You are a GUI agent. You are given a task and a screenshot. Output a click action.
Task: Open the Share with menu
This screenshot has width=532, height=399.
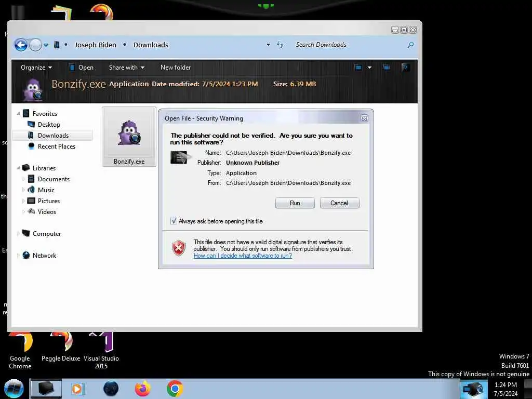tap(127, 68)
